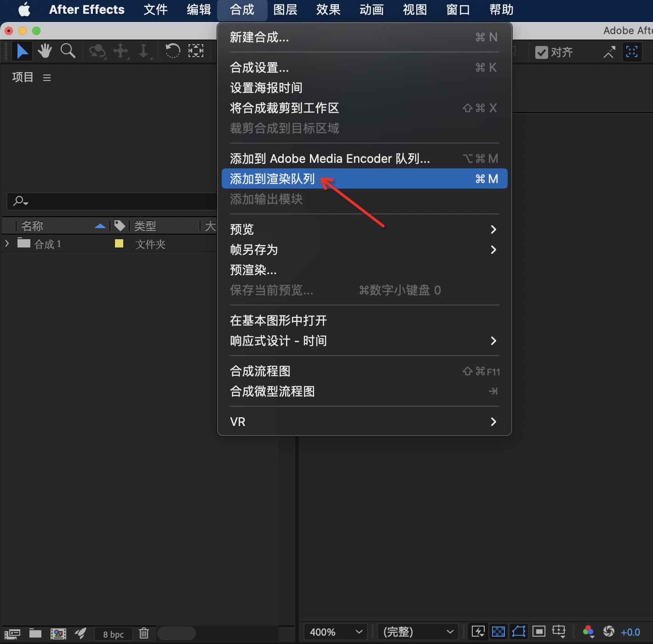Image resolution: width=653 pixels, height=644 pixels.
Task: Select 在基本图形中打开 menu entry
Action: click(x=364, y=320)
